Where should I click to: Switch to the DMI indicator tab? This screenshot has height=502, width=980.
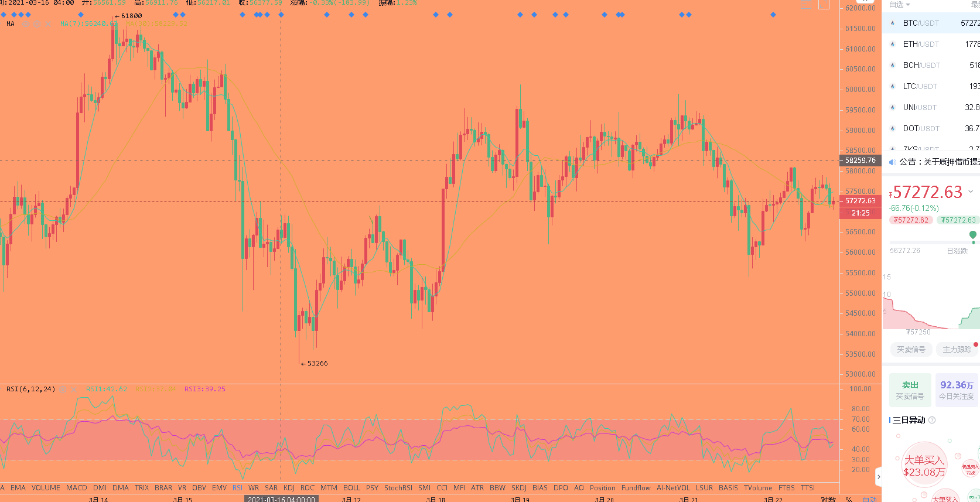click(x=100, y=488)
